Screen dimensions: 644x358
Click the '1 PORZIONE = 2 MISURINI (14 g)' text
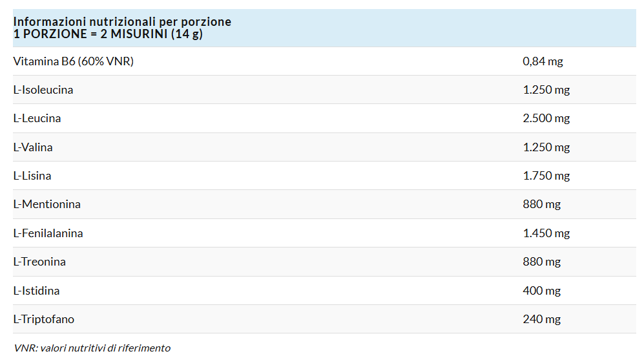pyautogui.click(x=108, y=34)
